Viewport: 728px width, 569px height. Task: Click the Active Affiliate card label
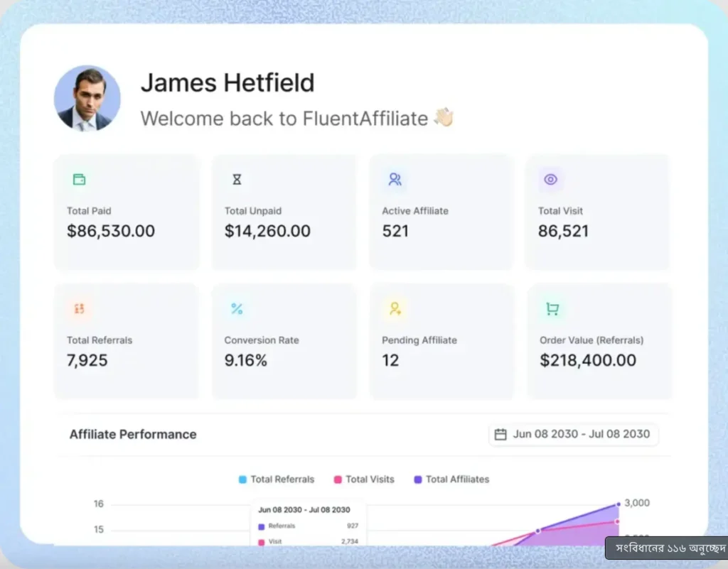point(415,211)
